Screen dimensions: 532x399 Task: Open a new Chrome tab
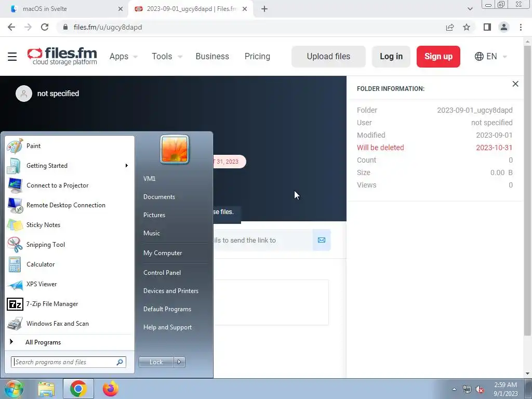point(264,9)
